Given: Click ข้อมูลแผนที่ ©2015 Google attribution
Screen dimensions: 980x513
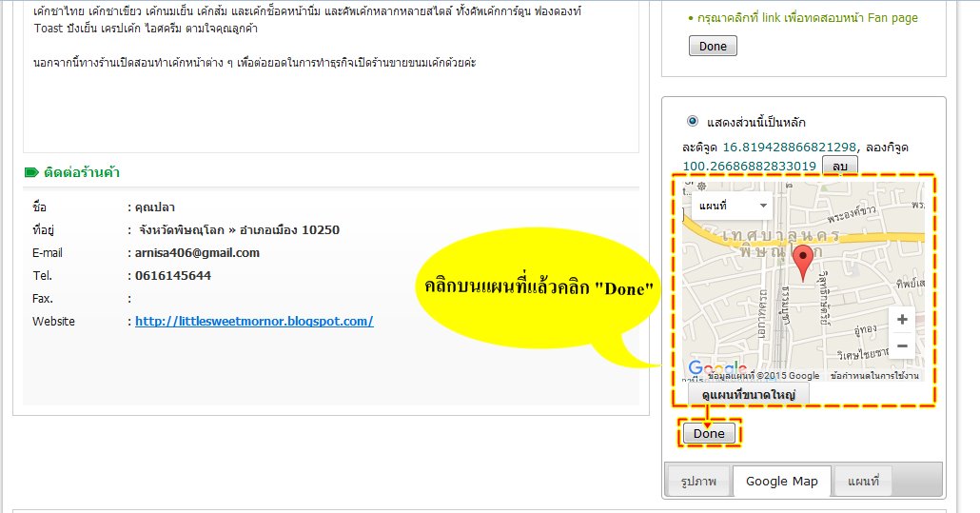Looking at the screenshot, I should (x=763, y=376).
